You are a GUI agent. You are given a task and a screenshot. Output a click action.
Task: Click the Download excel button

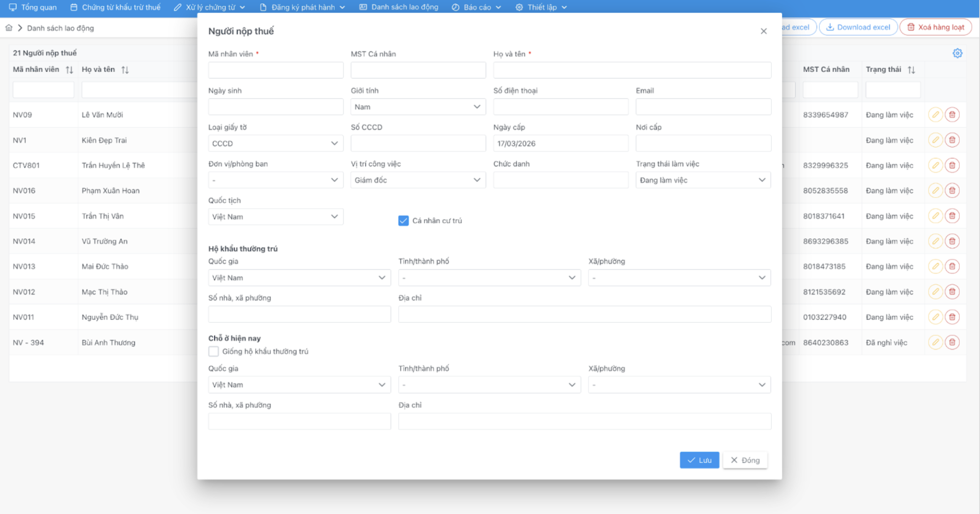(858, 27)
